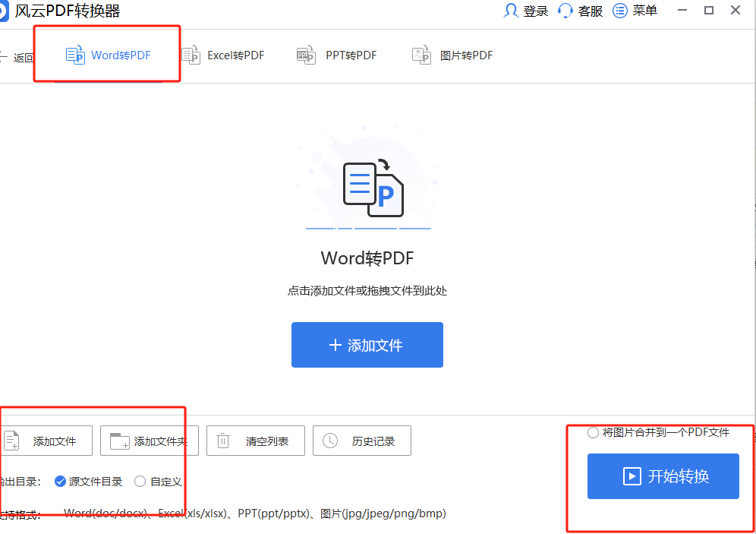
Task: Click the add-file page icon in bottom toolbar
Action: [11, 441]
